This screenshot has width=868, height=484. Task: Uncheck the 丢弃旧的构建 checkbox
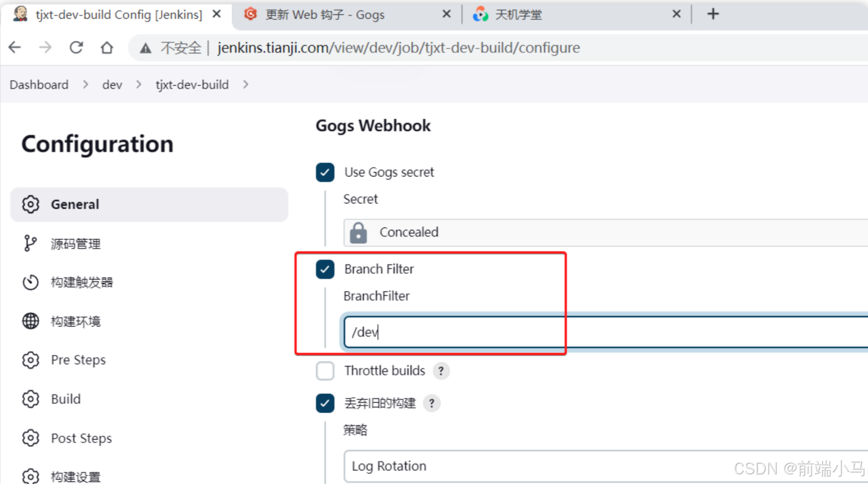coord(325,403)
